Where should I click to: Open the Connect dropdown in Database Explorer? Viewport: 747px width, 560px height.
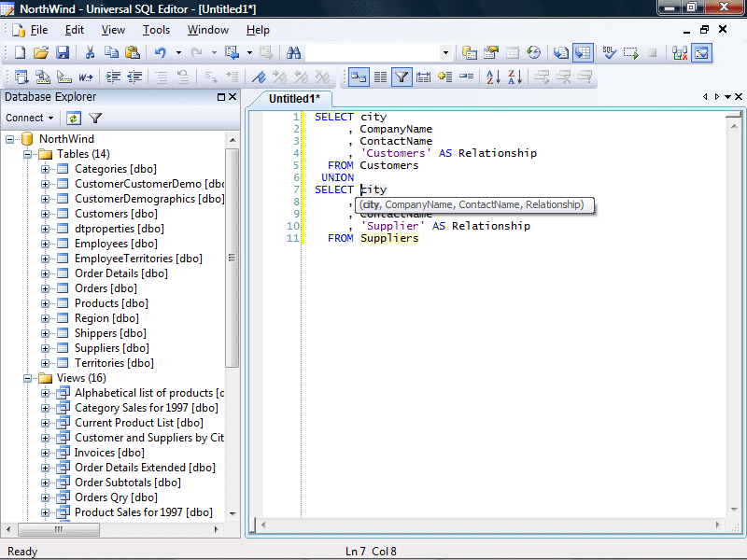coord(30,118)
